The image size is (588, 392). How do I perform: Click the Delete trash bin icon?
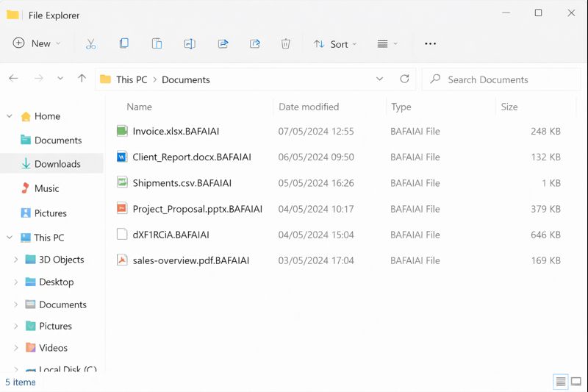point(286,44)
